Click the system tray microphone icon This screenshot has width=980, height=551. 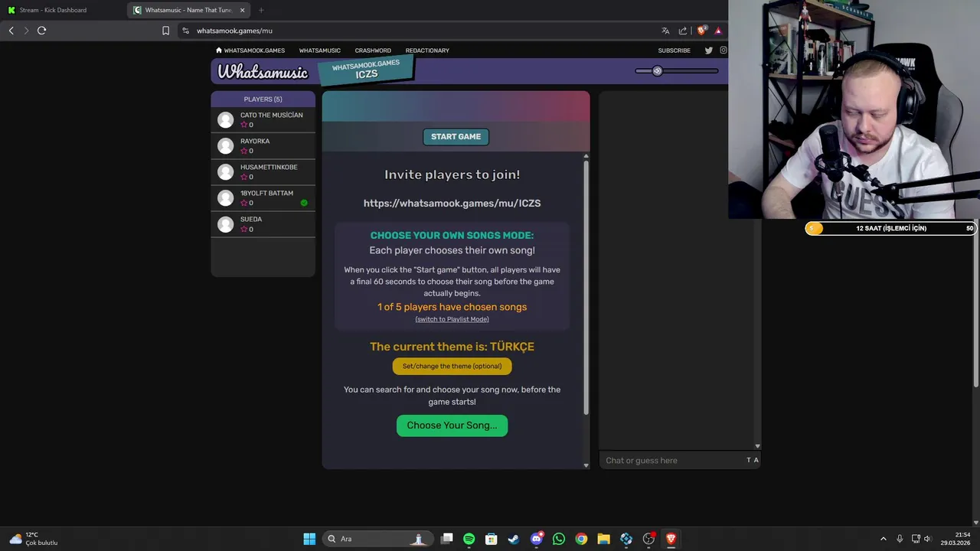coord(900,539)
